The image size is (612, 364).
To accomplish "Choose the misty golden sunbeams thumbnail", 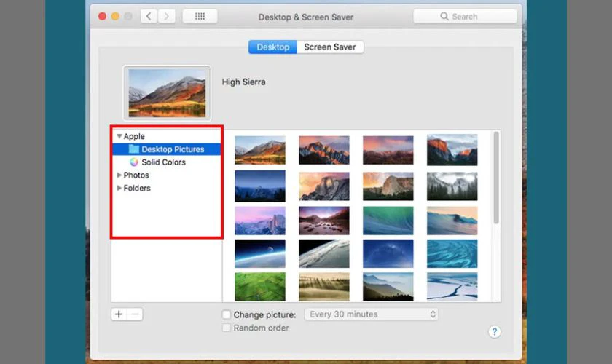I will 324,287.
